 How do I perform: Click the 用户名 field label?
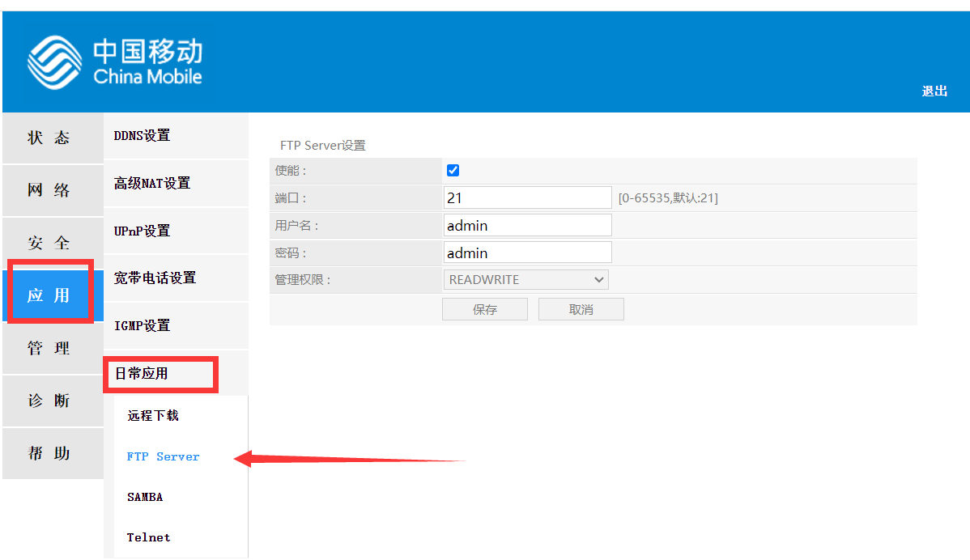pyautogui.click(x=296, y=226)
